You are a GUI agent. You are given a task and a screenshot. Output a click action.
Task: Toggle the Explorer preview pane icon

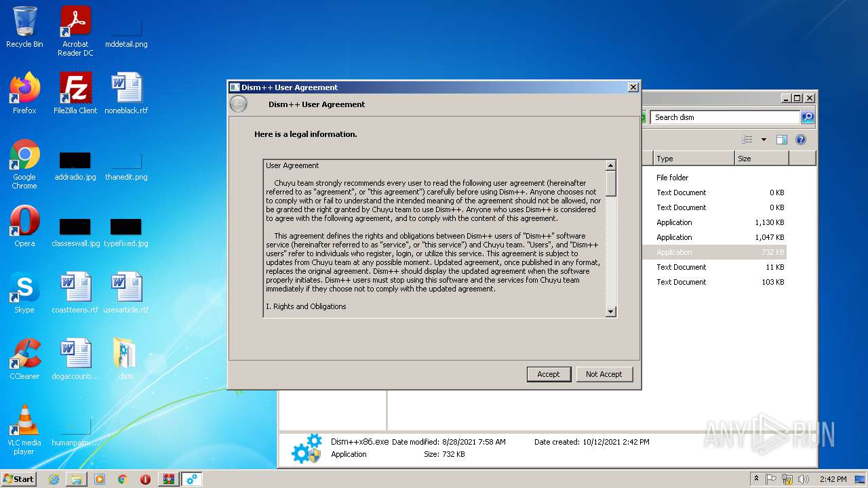pyautogui.click(x=781, y=140)
